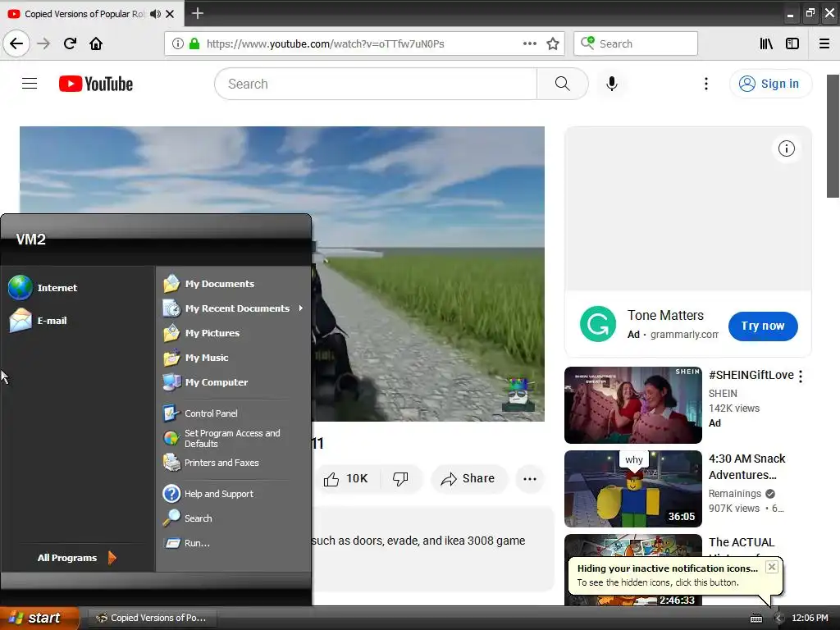Bookmark this page with the star icon
This screenshot has width=840, height=630.
tap(553, 43)
